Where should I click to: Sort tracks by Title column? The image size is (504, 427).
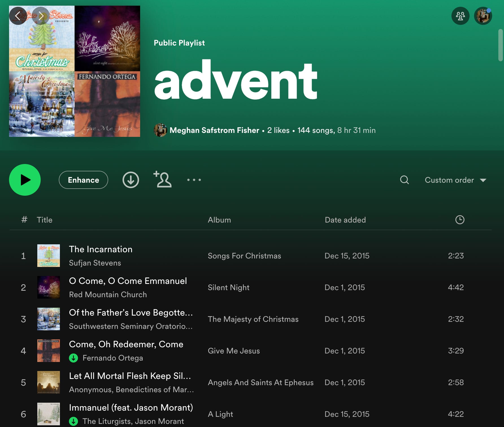(44, 220)
